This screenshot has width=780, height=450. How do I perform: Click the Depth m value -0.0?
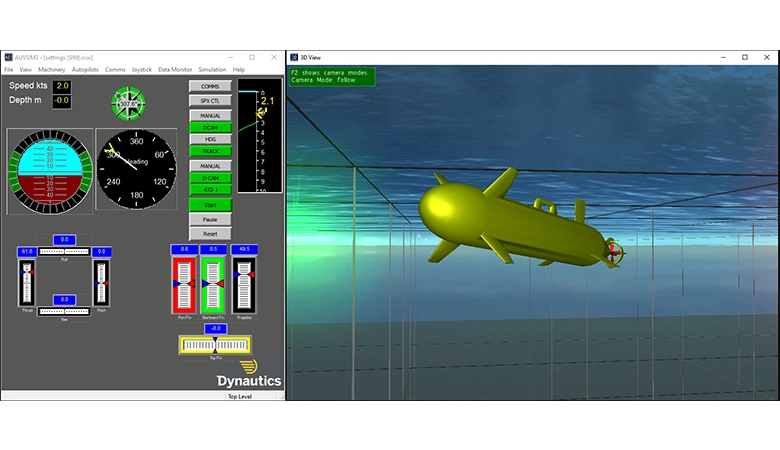coord(62,101)
